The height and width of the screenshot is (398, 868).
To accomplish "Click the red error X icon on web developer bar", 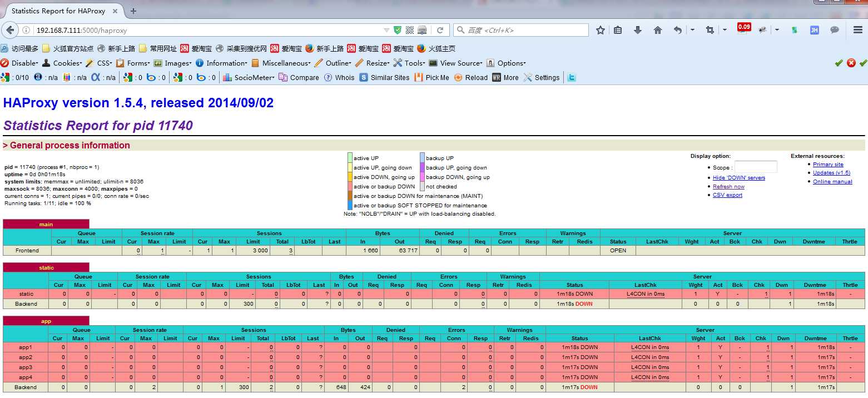I will tap(851, 63).
